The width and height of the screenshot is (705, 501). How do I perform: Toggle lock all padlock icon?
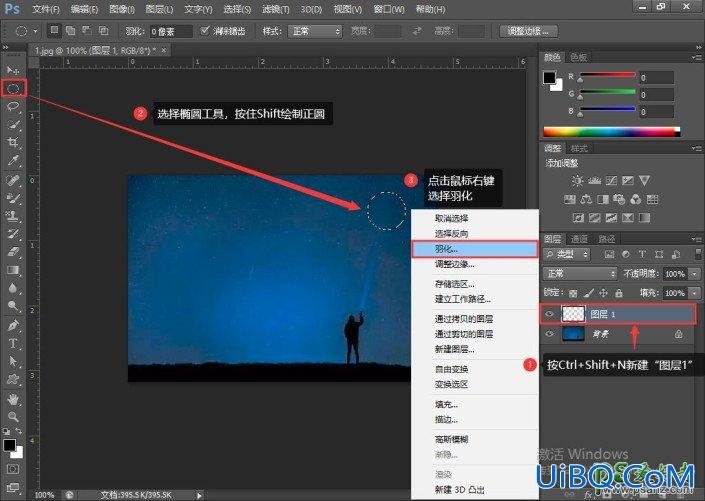(619, 293)
